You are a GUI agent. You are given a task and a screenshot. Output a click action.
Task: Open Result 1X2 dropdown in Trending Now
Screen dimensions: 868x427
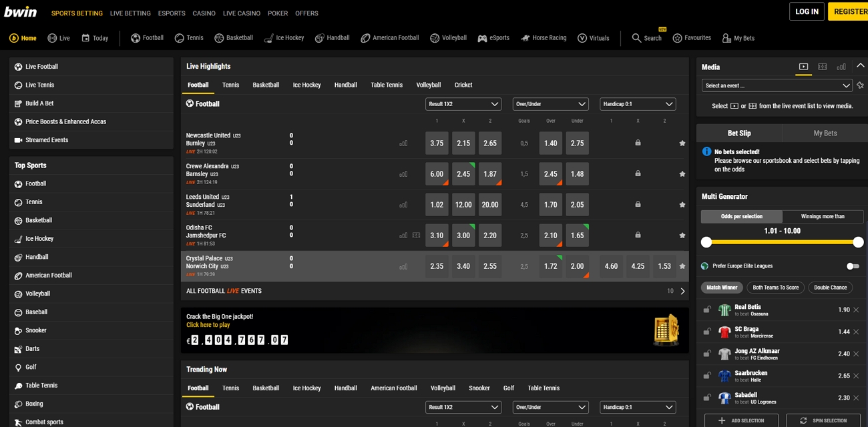(x=463, y=407)
